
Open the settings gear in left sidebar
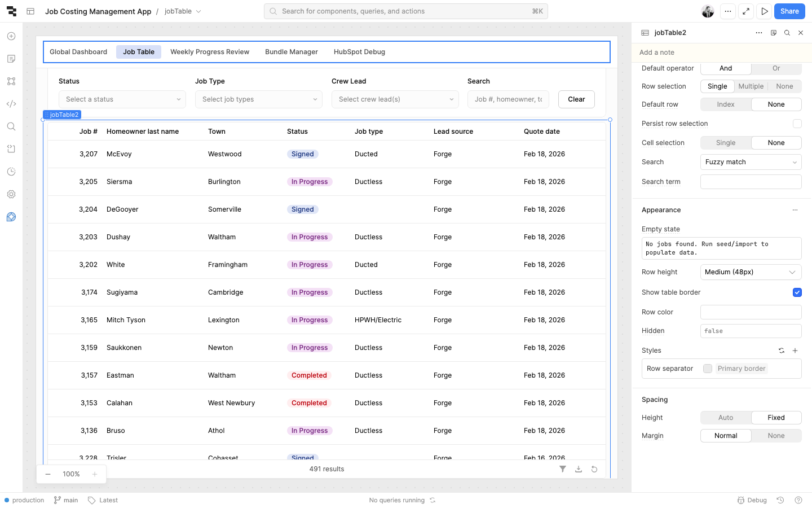tap(11, 194)
